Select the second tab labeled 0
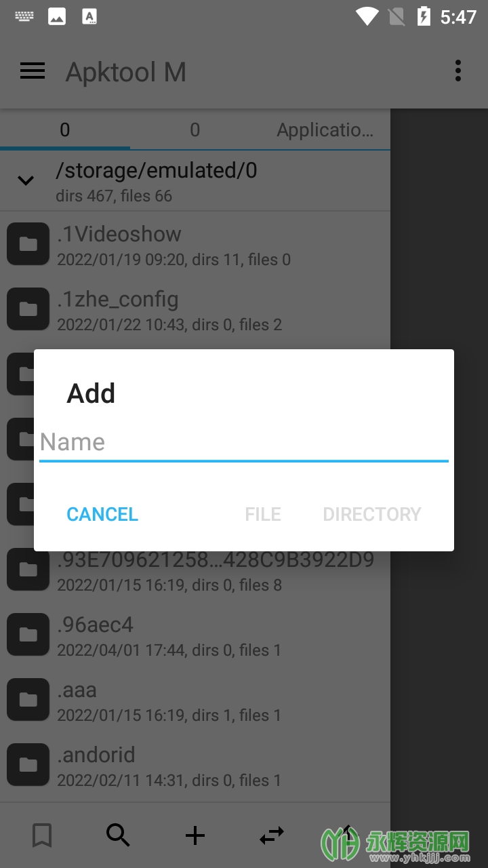 coord(195,130)
